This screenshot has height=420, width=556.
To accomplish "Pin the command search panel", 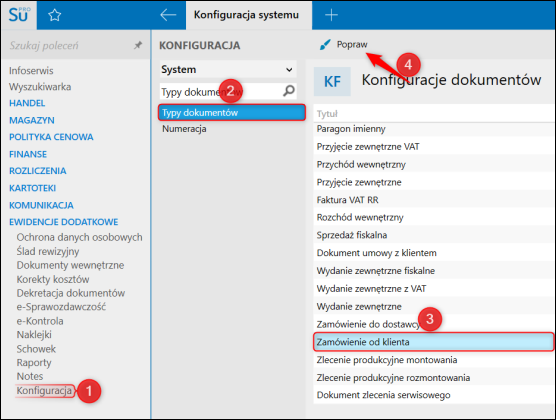I will tap(138, 45).
